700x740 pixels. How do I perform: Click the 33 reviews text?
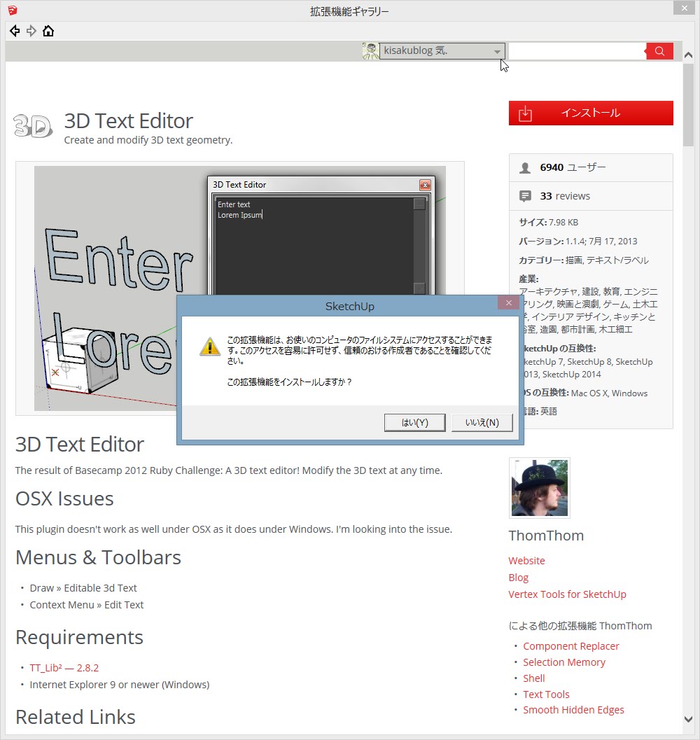[565, 196]
